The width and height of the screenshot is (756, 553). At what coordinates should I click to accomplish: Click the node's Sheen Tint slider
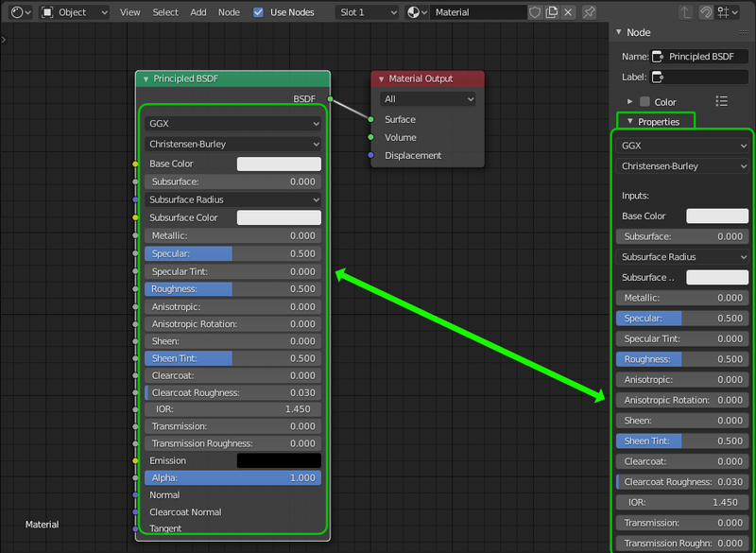[233, 358]
